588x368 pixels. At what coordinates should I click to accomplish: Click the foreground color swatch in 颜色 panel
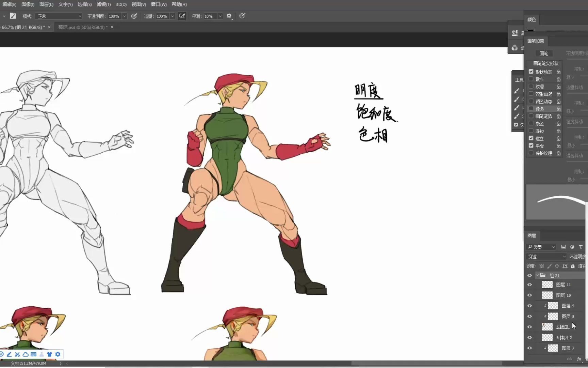[531, 31]
